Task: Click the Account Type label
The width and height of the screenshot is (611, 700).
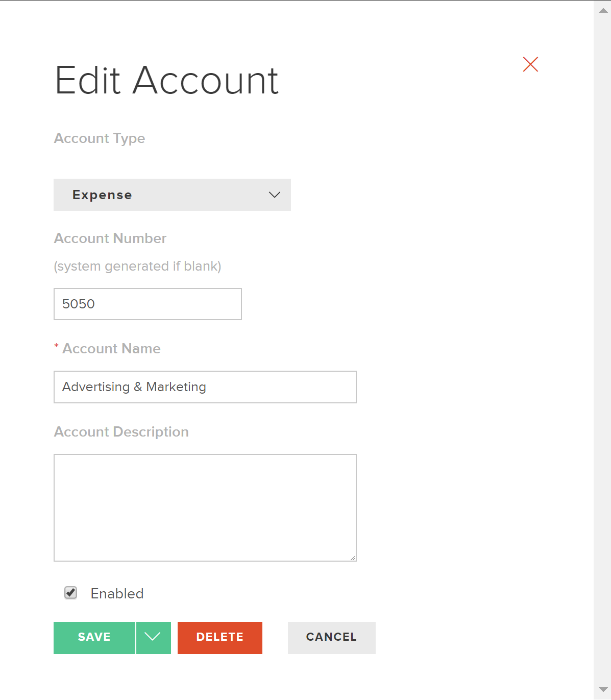Action: point(100,138)
